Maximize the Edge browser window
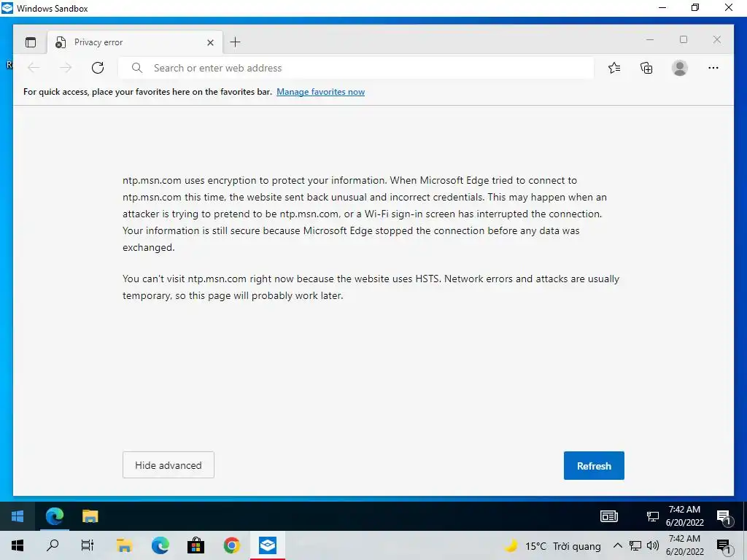The height and width of the screenshot is (560, 747). 684,39
